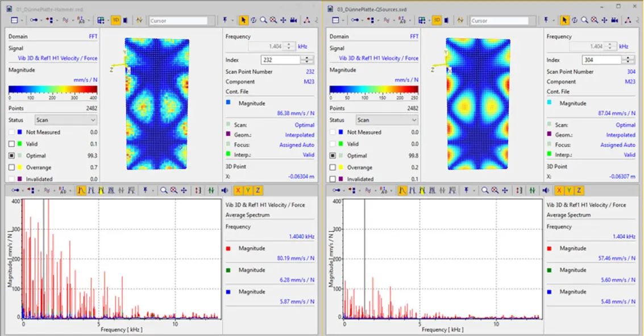Select the pan/move tool in right spectrum toolbar
644x336 pixels.
505,190
